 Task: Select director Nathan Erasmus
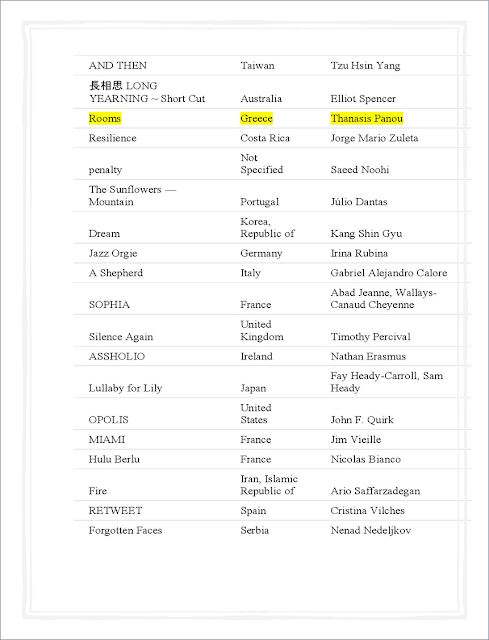[368, 356]
